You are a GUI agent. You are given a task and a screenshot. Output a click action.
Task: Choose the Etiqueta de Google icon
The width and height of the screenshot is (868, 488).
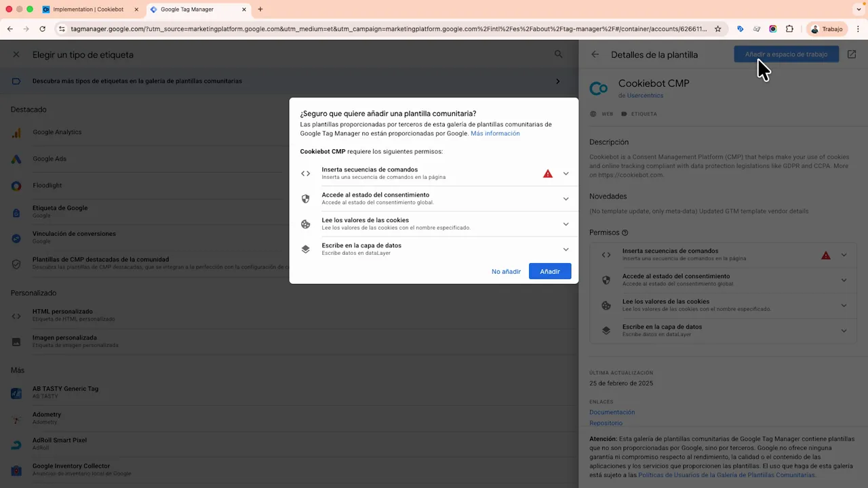point(16,211)
